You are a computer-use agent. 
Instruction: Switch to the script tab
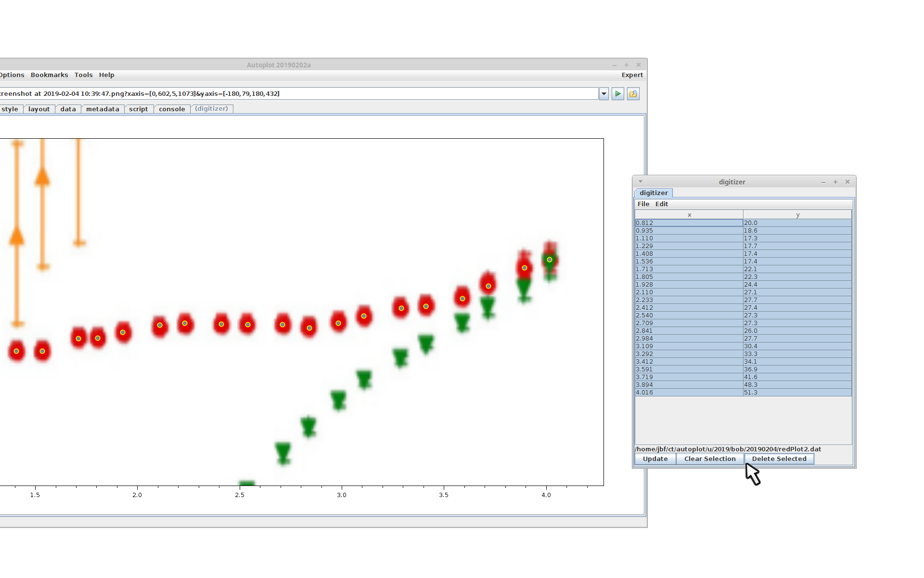(x=139, y=109)
